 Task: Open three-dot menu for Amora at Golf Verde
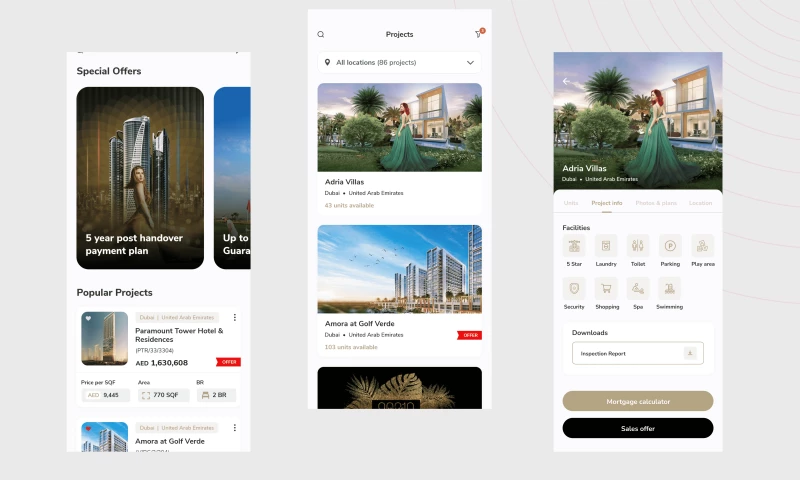point(235,428)
